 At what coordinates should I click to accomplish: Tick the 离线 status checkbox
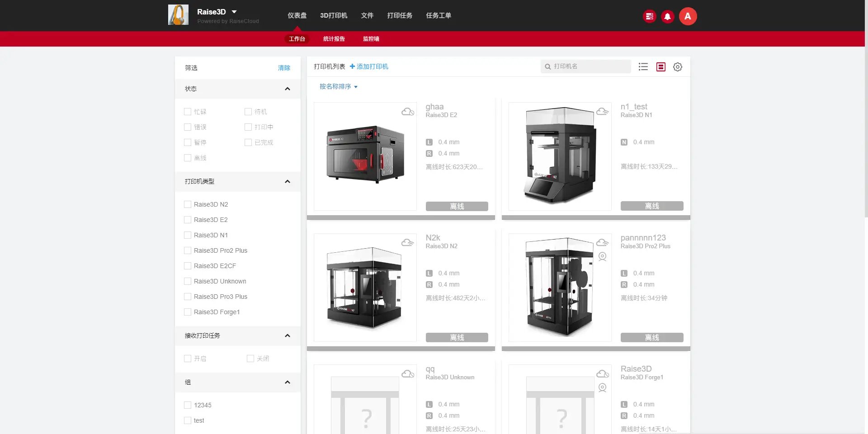click(x=188, y=158)
